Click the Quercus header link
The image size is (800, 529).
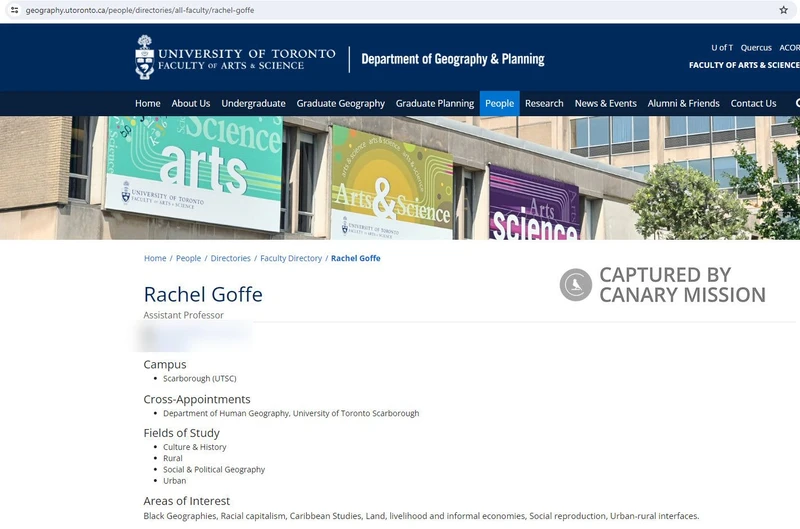pyautogui.click(x=756, y=47)
